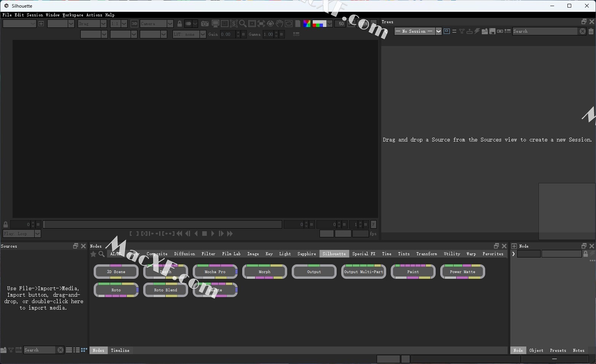Click the Gain value field

coord(228,34)
